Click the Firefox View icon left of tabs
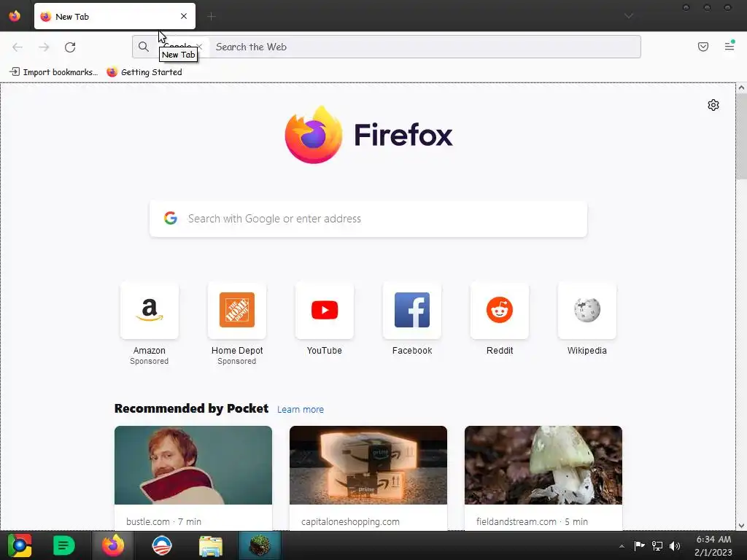Viewport: 747px width, 560px height. tap(15, 16)
